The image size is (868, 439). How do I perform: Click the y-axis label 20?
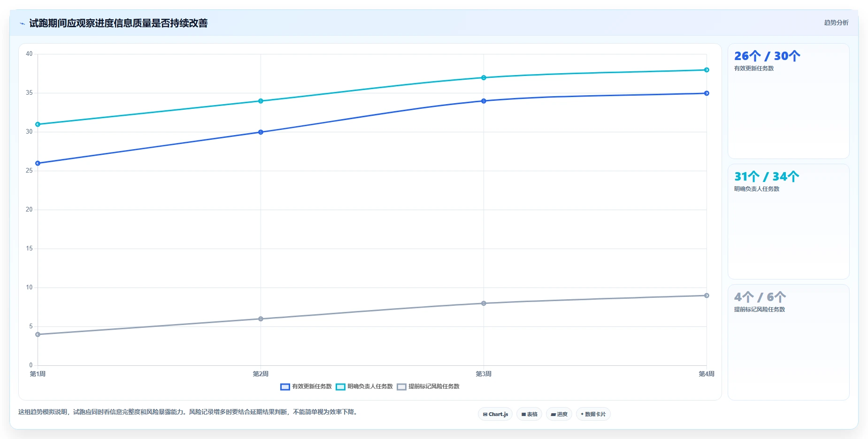point(29,210)
